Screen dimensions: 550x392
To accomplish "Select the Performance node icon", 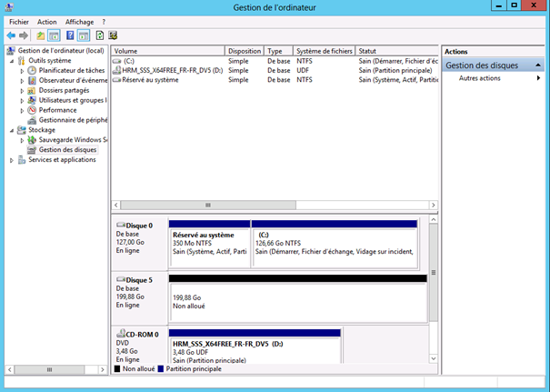I will click(x=33, y=110).
